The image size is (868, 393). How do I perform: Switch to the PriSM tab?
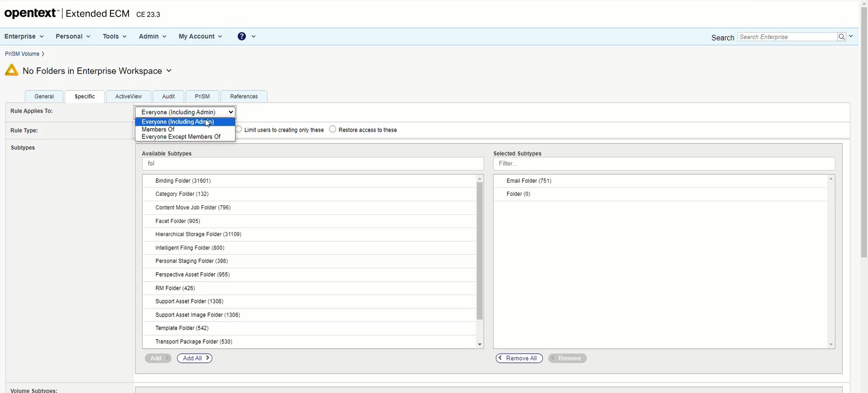coord(202,96)
